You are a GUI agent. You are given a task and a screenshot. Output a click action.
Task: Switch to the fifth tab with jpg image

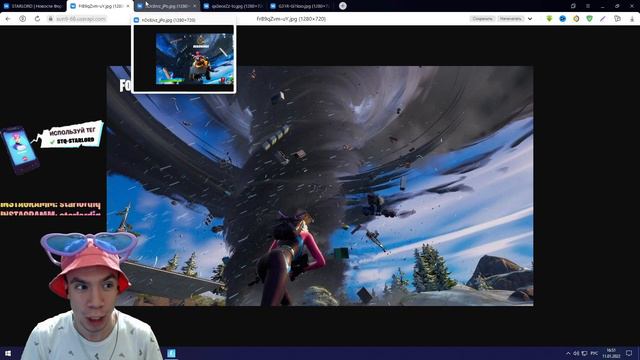pos(300,6)
